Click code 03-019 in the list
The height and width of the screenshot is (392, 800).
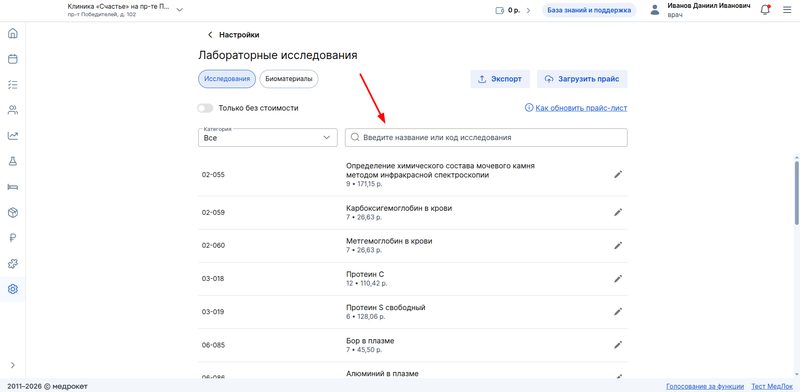[213, 312]
